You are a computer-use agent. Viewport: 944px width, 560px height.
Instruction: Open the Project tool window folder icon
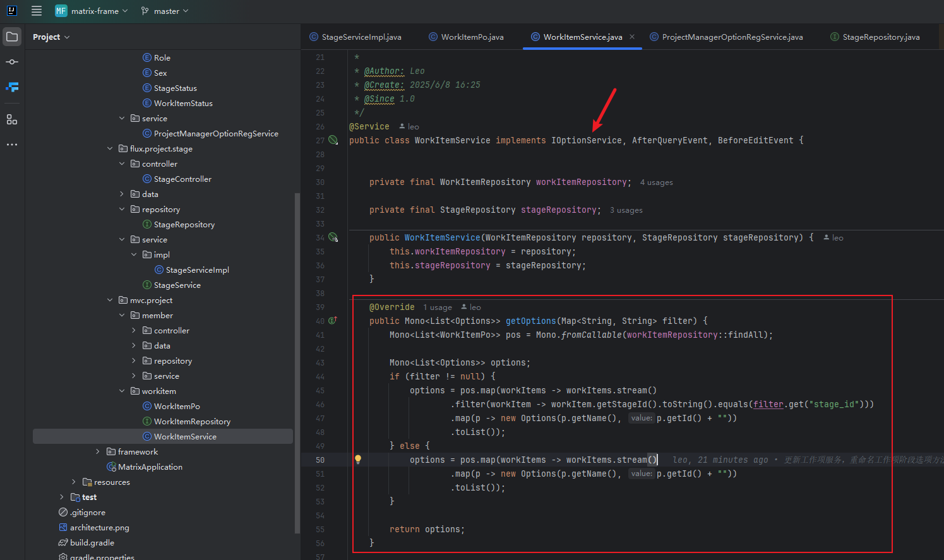pos(12,36)
